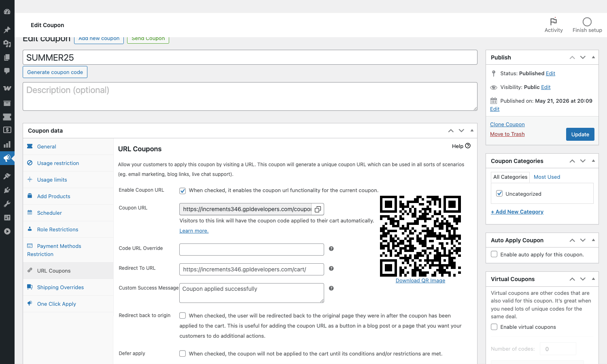The width and height of the screenshot is (607, 364).
Task: Open the Usage restriction tab
Action: (x=68, y=163)
